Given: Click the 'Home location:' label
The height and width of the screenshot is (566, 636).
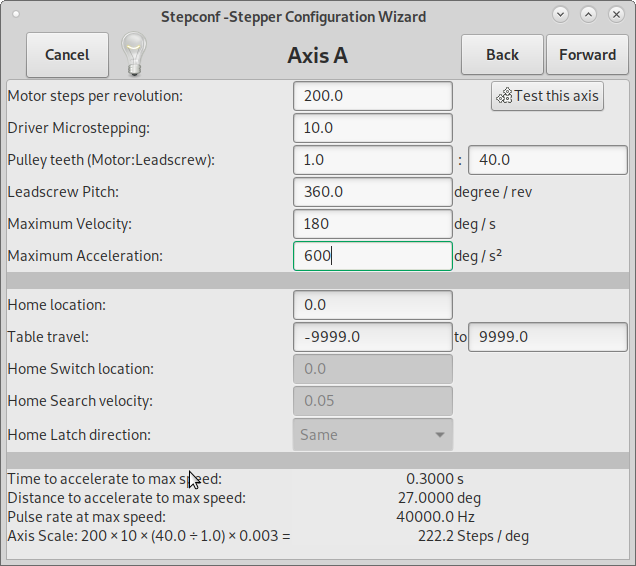Looking at the screenshot, I should [x=57, y=305].
